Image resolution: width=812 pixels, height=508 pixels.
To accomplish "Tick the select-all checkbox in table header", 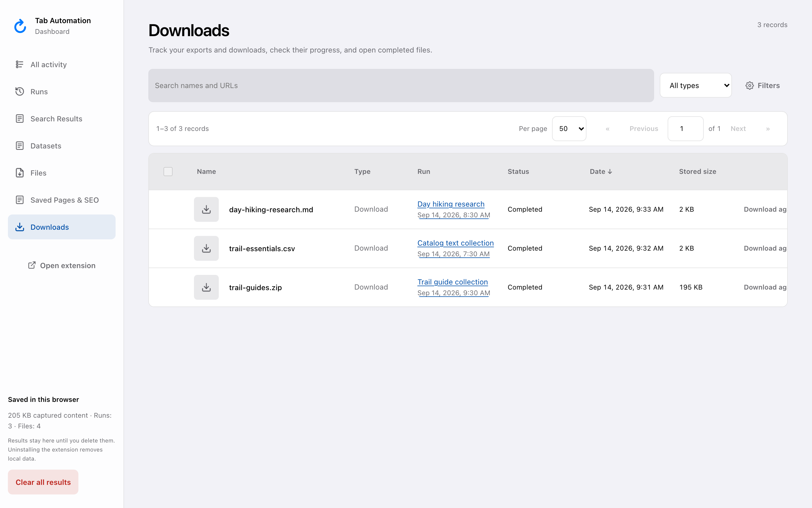I will (x=168, y=172).
